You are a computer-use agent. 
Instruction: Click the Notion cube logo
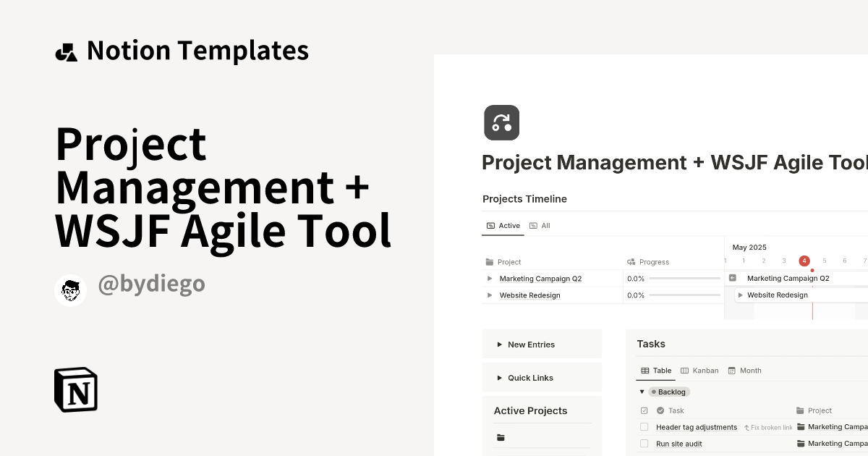pos(76,389)
